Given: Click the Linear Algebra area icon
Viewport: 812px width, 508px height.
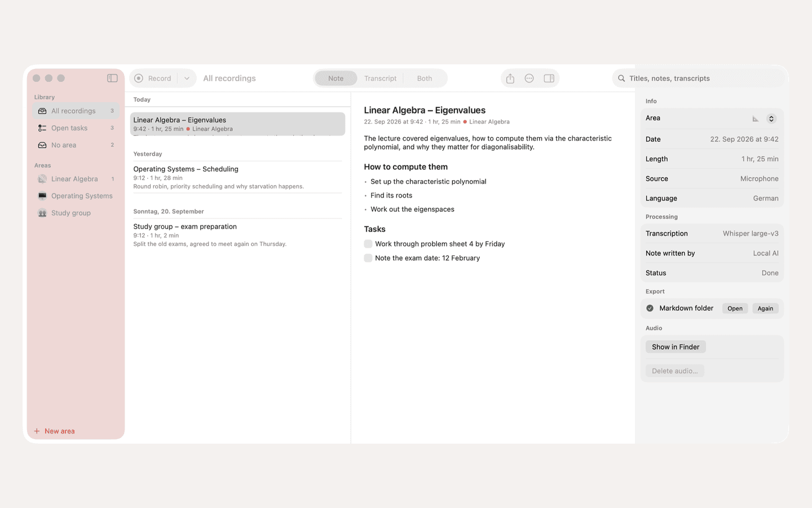Looking at the screenshot, I should pyautogui.click(x=42, y=179).
